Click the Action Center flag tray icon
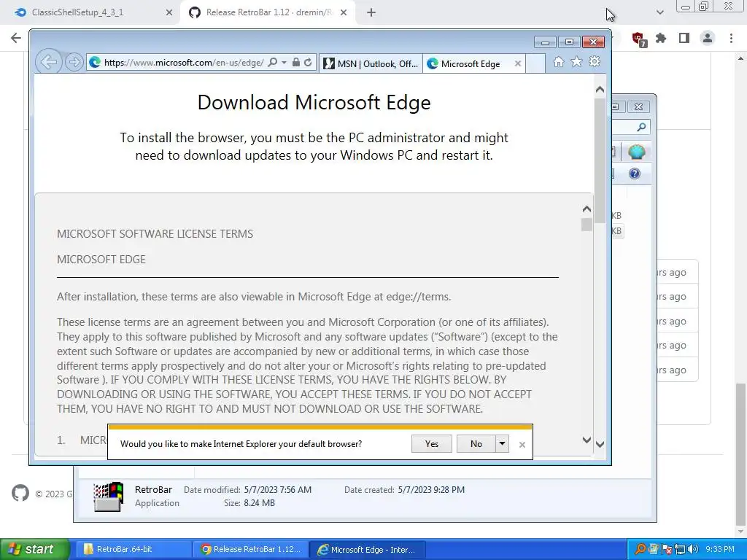The height and width of the screenshot is (560, 747). click(x=666, y=549)
